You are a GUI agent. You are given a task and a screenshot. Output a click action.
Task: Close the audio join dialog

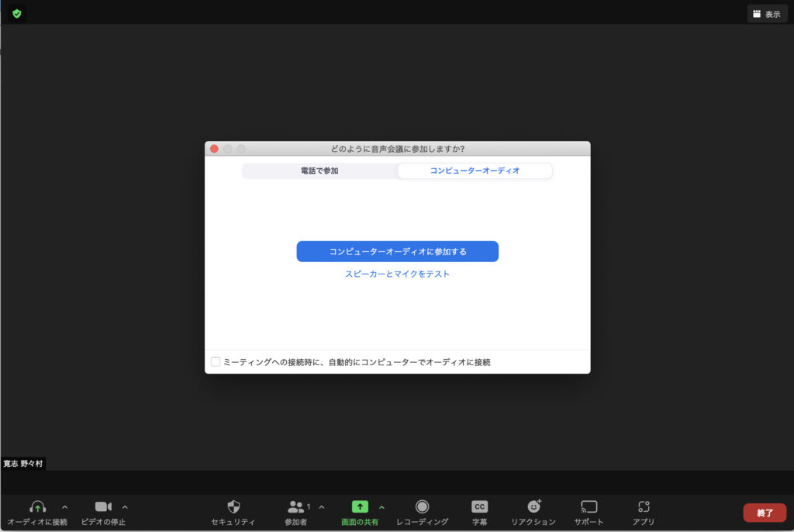[214, 149]
